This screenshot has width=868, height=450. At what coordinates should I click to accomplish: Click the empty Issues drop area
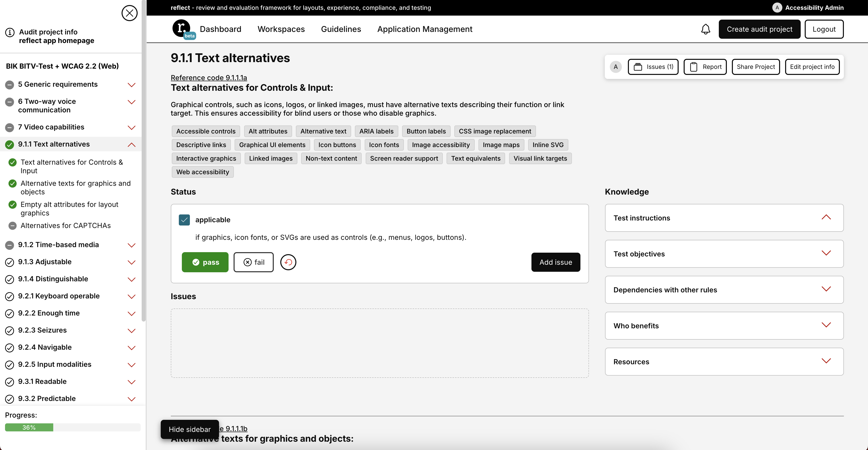pos(379,343)
